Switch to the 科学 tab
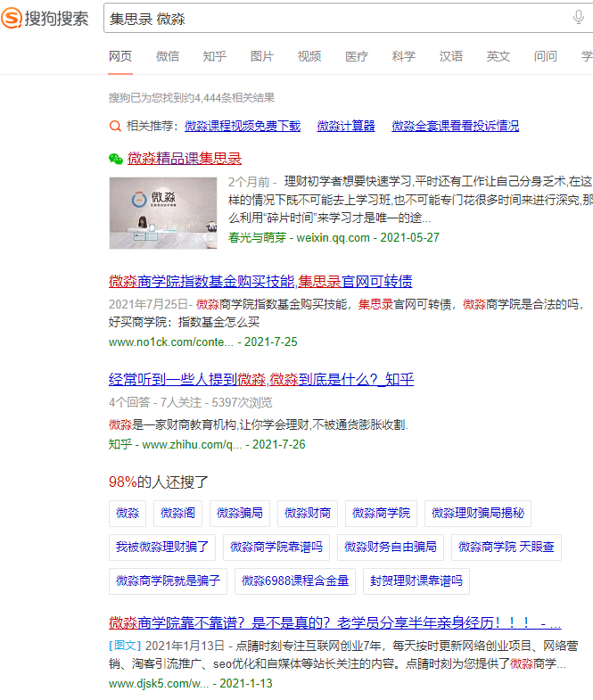593x700 pixels. point(404,56)
